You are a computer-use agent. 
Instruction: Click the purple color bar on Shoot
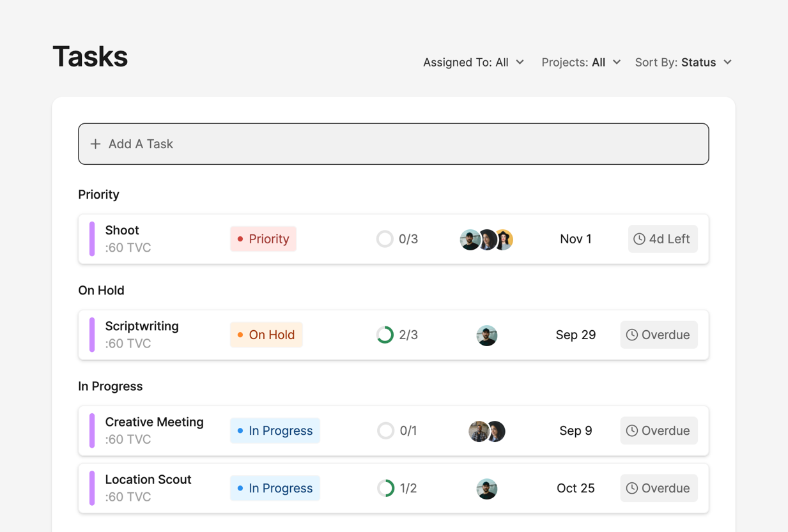(x=92, y=239)
